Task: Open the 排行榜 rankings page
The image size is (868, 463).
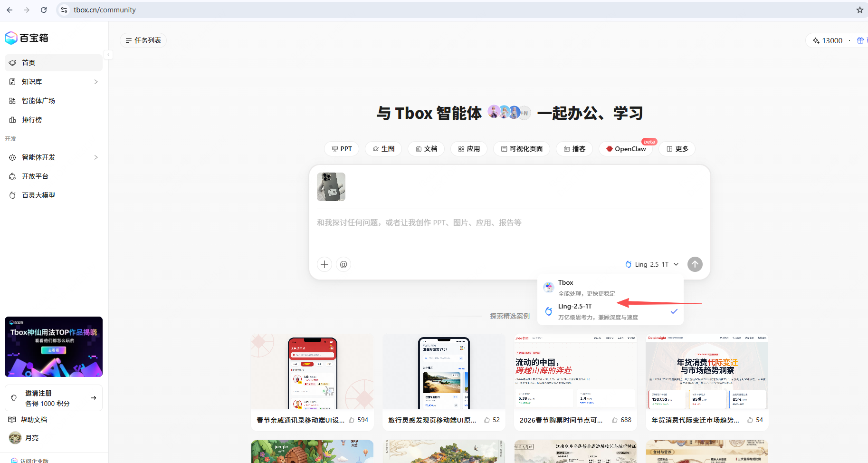Action: pyautogui.click(x=32, y=119)
